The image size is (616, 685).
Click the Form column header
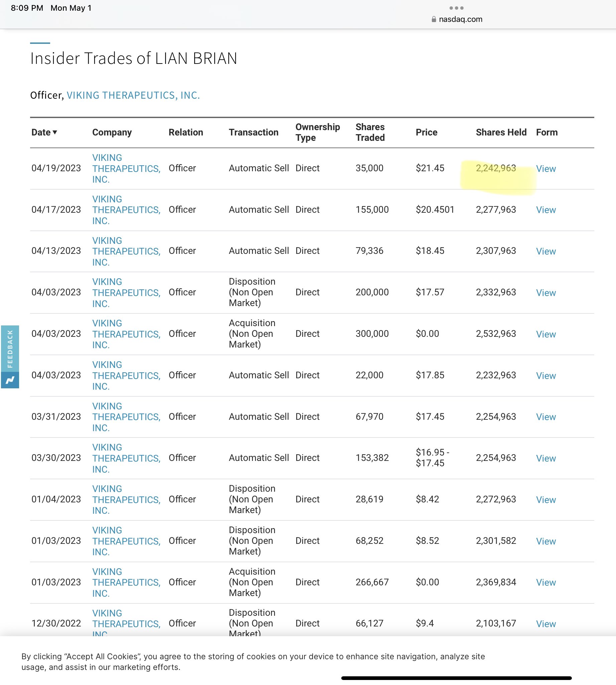tap(546, 132)
